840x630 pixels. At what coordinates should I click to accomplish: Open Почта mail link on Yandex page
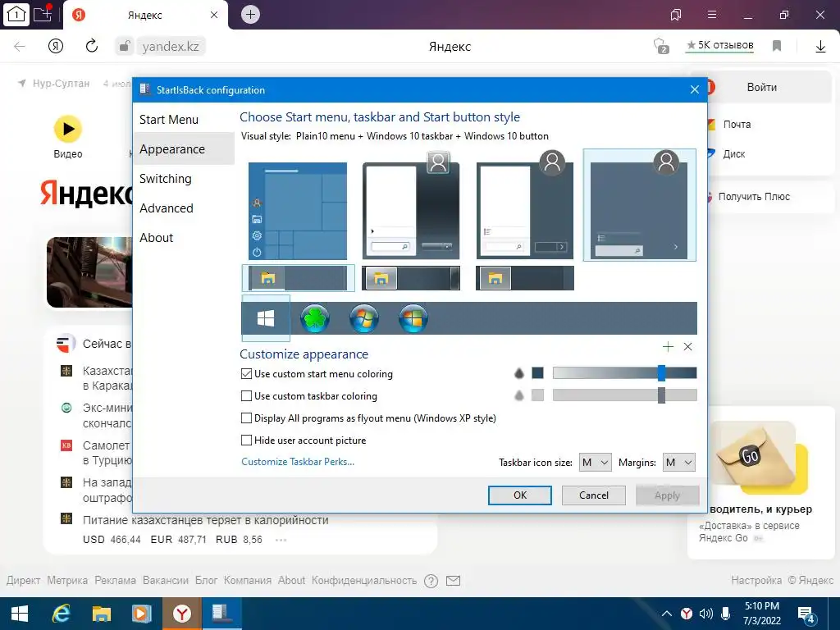click(737, 125)
